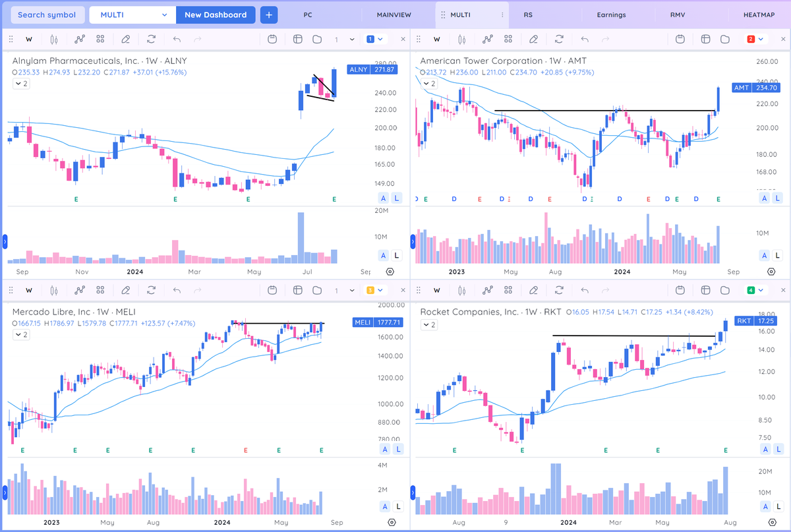Open layout grid icon in ALNY panel
791x532 pixels.
click(x=297, y=40)
